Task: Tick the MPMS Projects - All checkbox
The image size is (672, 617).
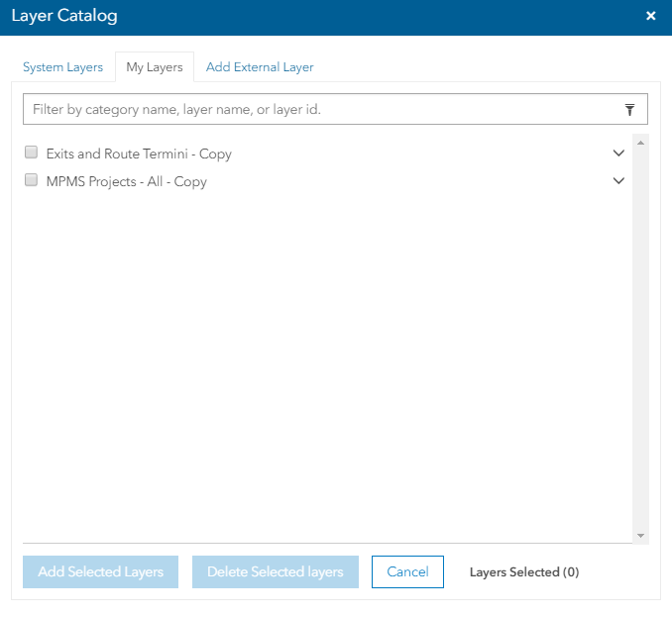Action: (x=31, y=181)
